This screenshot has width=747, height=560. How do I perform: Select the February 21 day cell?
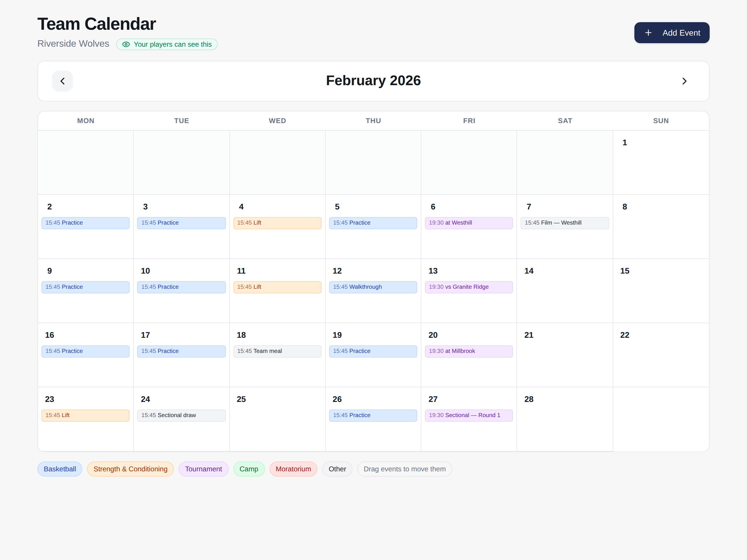click(x=565, y=355)
